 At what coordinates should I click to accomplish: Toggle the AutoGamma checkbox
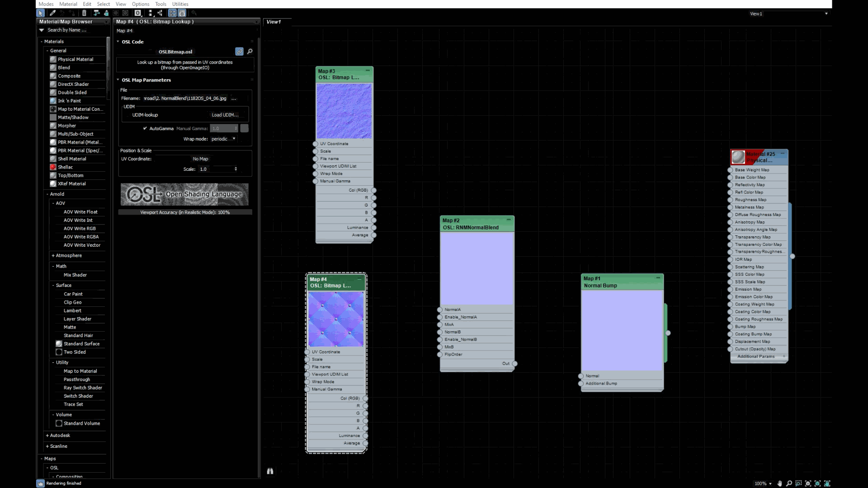tap(145, 128)
